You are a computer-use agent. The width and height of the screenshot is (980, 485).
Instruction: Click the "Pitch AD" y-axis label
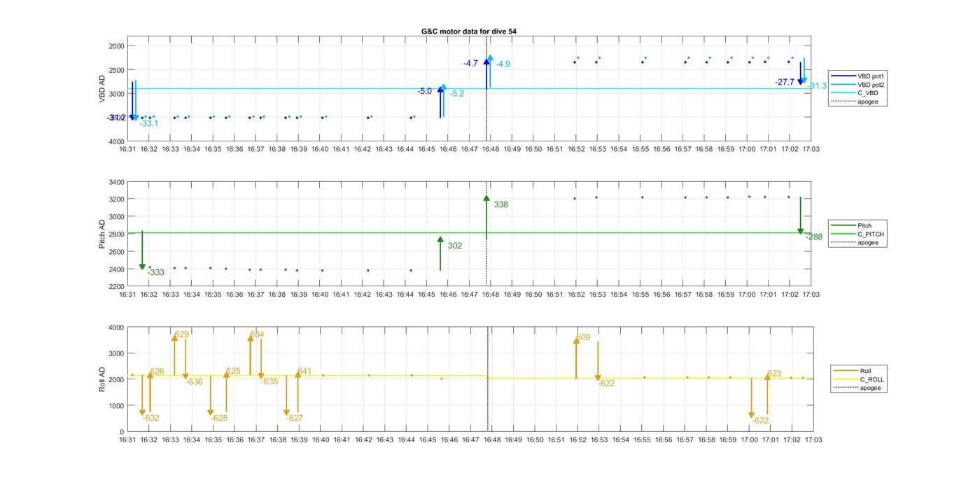102,234
